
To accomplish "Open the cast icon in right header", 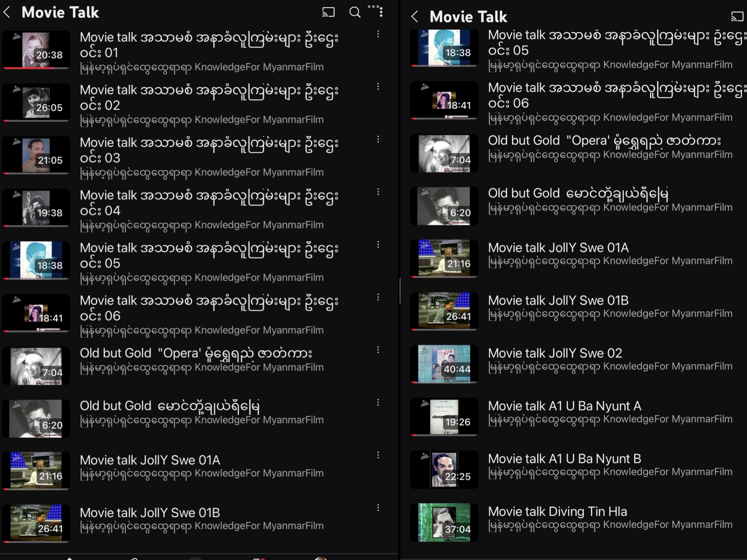I will point(737,17).
